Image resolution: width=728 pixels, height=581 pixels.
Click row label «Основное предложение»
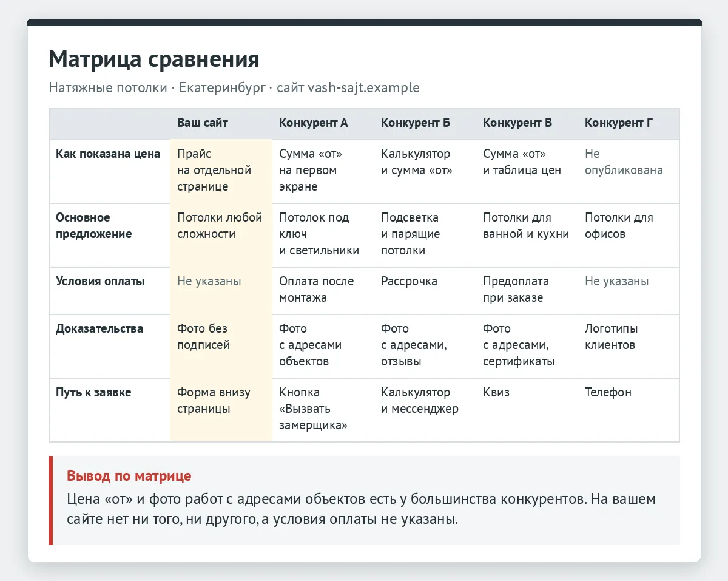tap(94, 226)
